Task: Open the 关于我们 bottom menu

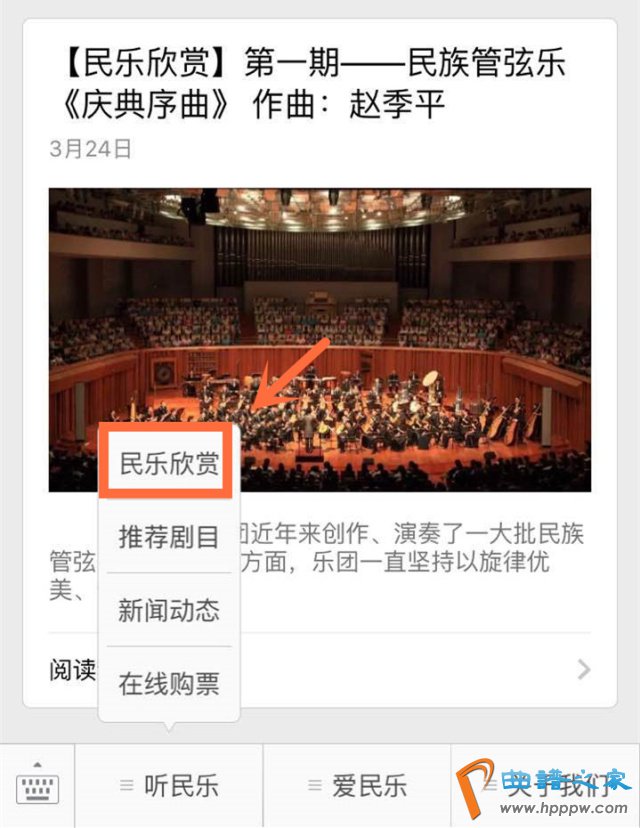Action: [545, 786]
